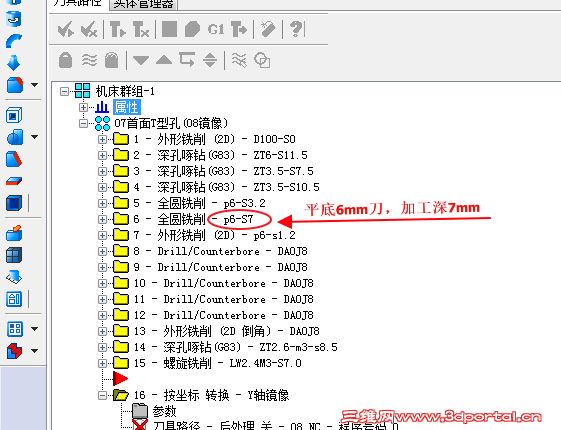Click folder icon of operation 10
The height and width of the screenshot is (430, 561).
[121, 283]
